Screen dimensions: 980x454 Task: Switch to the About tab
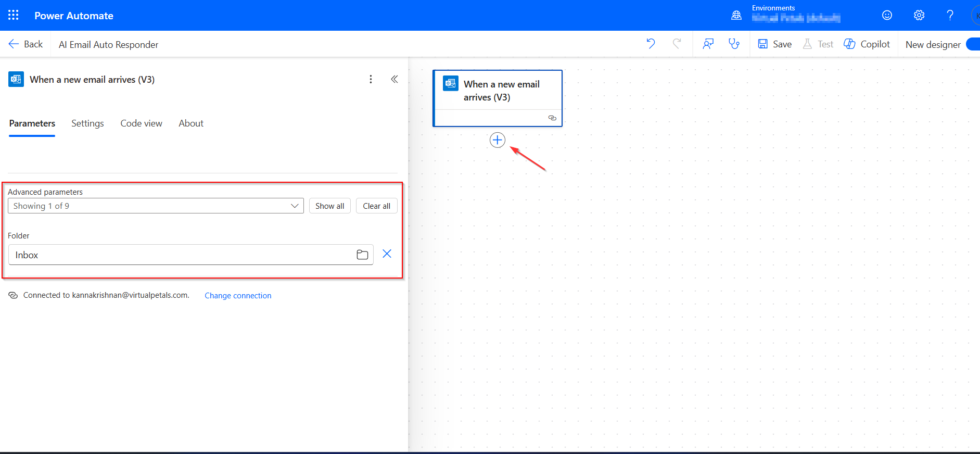coord(191,123)
